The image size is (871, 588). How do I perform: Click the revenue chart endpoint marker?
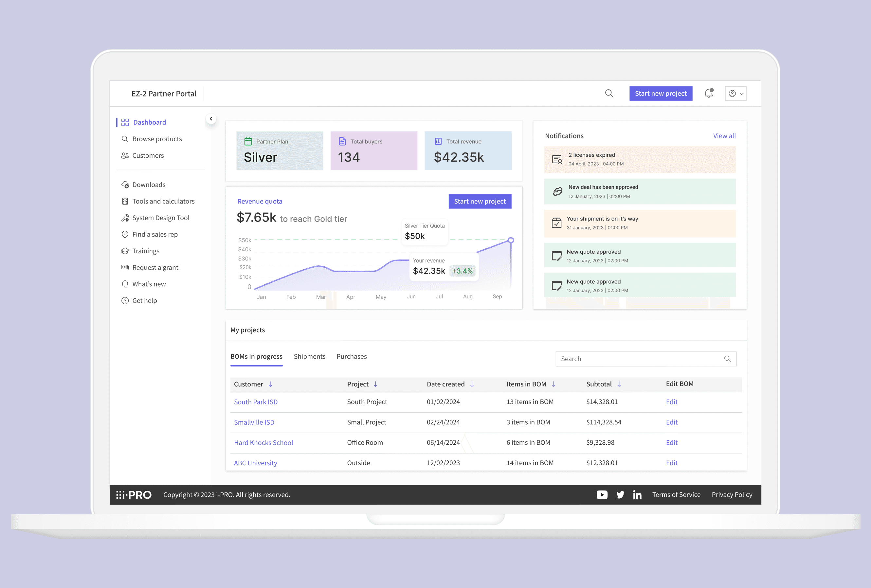(x=511, y=240)
